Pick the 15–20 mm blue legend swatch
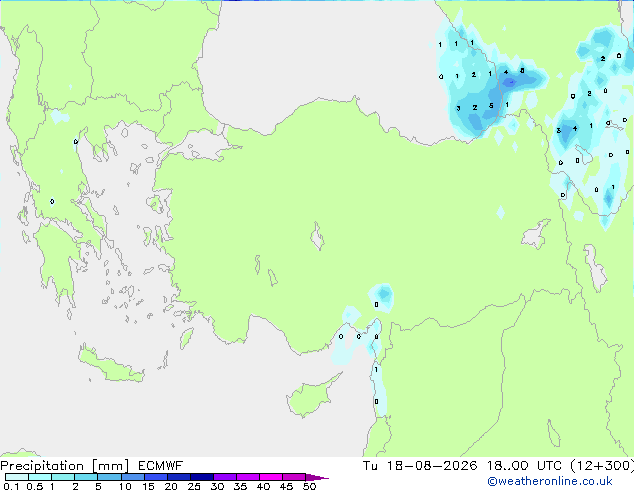The image size is (634, 490). (x=155, y=477)
